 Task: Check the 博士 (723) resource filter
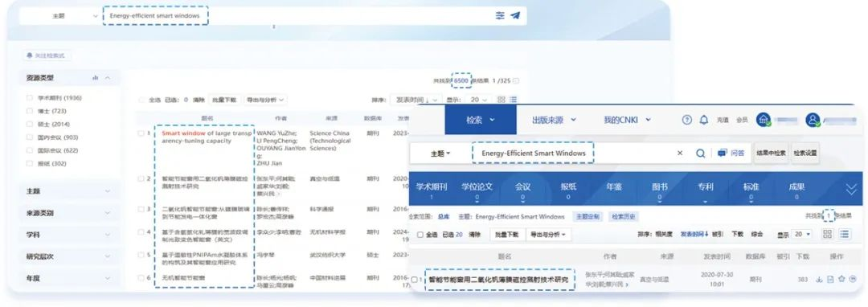click(x=30, y=111)
